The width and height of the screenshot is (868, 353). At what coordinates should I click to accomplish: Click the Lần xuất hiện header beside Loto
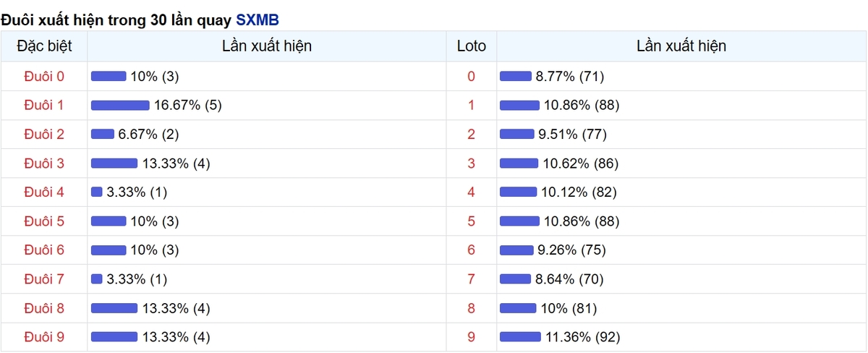click(x=681, y=46)
